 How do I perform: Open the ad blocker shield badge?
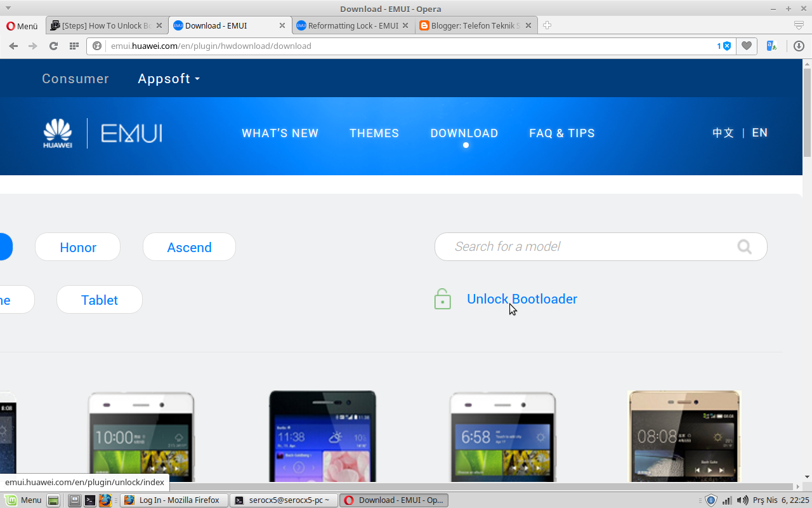pyautogui.click(x=724, y=46)
